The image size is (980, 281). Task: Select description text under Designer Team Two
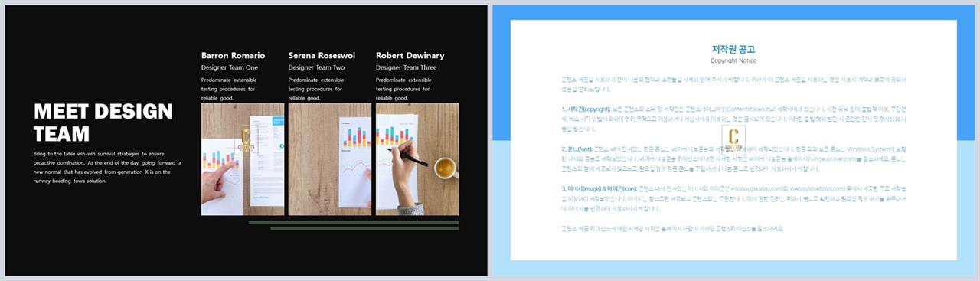[x=316, y=89]
